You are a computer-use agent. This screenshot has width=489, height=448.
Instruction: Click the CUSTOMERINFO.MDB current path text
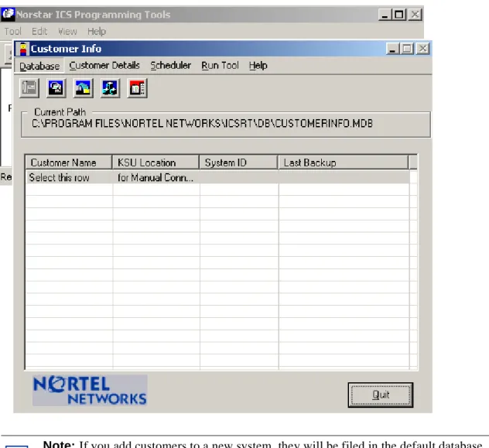pos(202,124)
